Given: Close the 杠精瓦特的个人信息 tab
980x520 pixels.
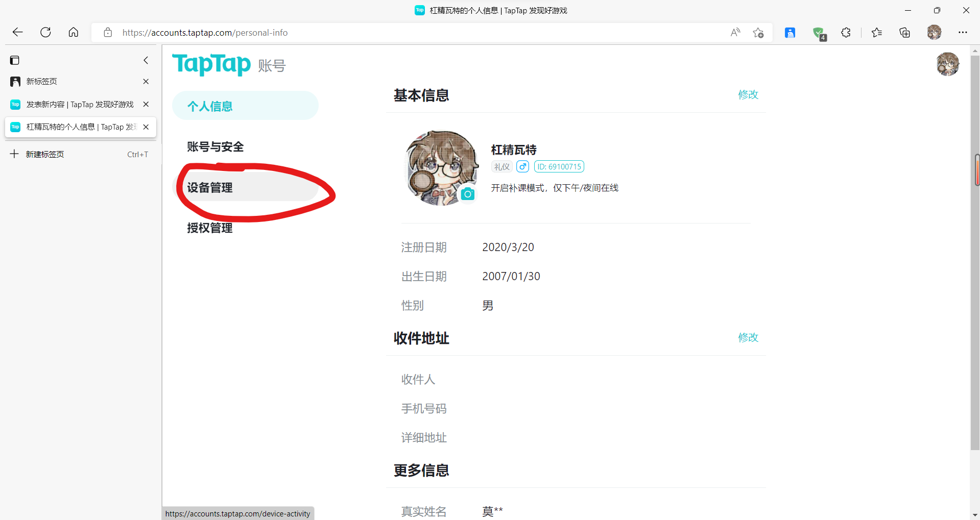Looking at the screenshot, I should pos(146,127).
